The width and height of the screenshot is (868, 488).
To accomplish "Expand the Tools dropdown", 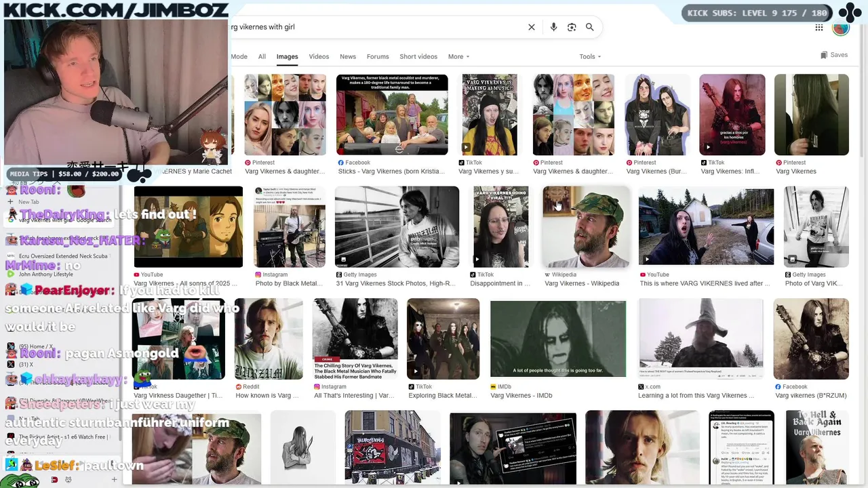I will (x=590, y=57).
